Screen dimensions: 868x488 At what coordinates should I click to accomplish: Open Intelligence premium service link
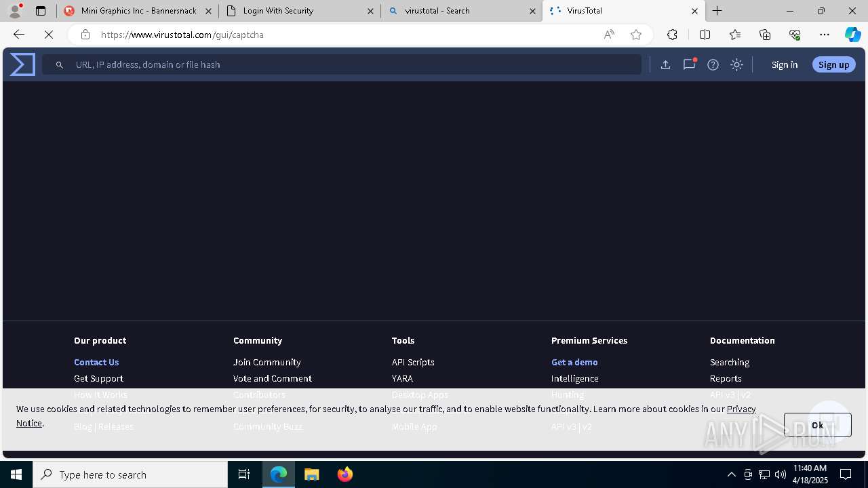(574, 378)
